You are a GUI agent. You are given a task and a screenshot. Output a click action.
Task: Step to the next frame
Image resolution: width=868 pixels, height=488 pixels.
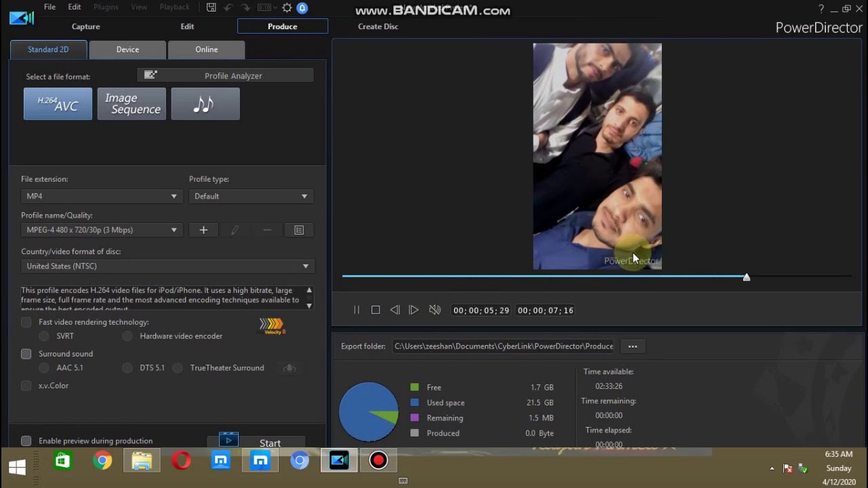(414, 310)
